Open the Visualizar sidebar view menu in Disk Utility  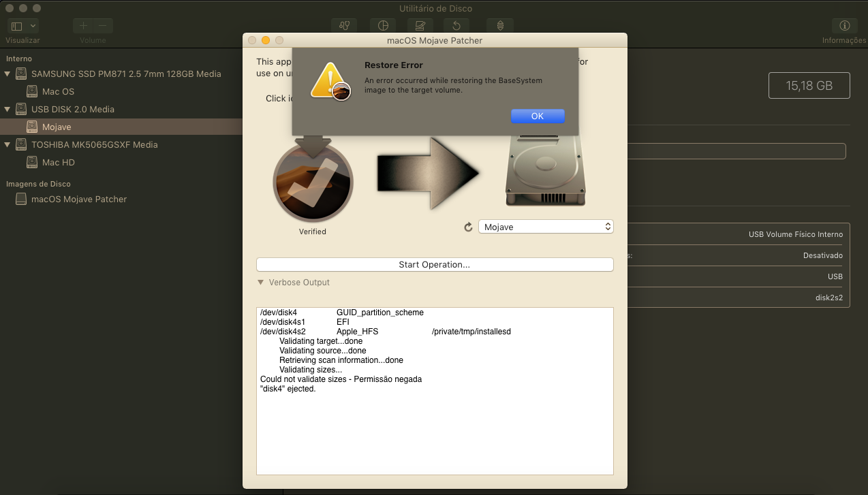(23, 26)
